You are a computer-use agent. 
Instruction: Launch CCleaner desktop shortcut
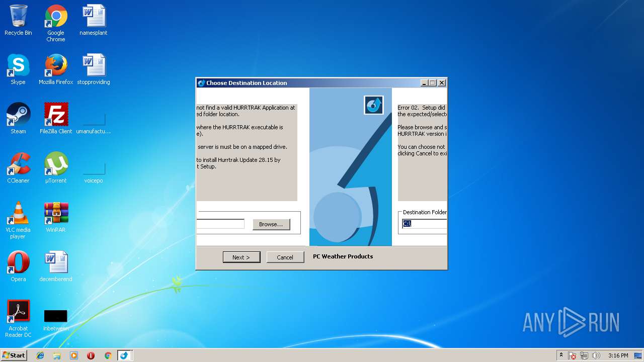18,168
